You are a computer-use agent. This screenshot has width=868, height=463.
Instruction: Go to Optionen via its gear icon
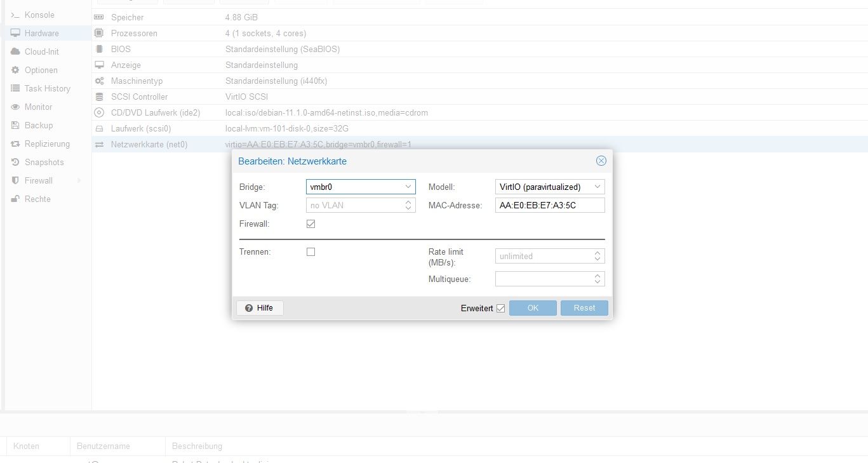pyautogui.click(x=15, y=70)
